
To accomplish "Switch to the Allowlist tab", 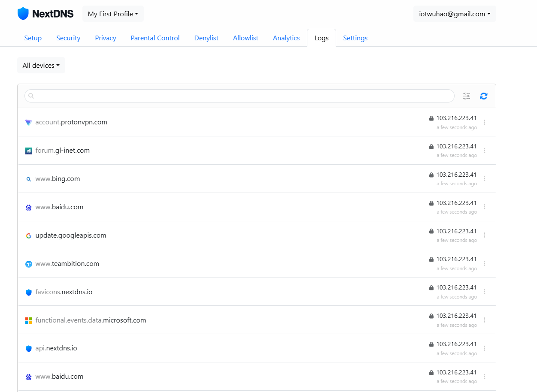I will [x=246, y=38].
